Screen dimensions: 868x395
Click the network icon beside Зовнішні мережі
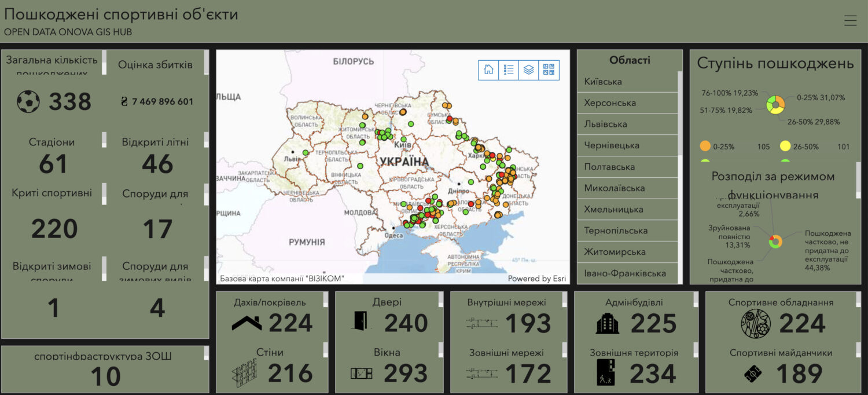[482, 374]
